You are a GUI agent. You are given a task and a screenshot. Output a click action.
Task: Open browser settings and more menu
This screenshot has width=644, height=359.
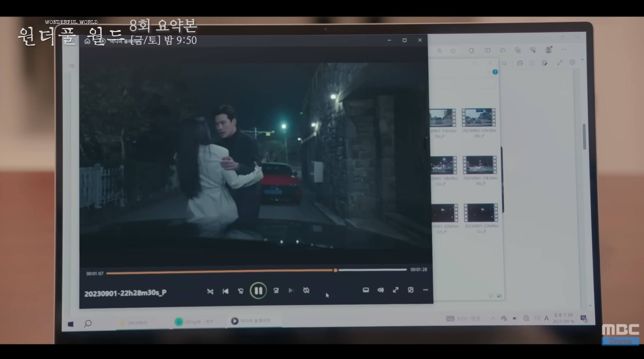point(564,50)
